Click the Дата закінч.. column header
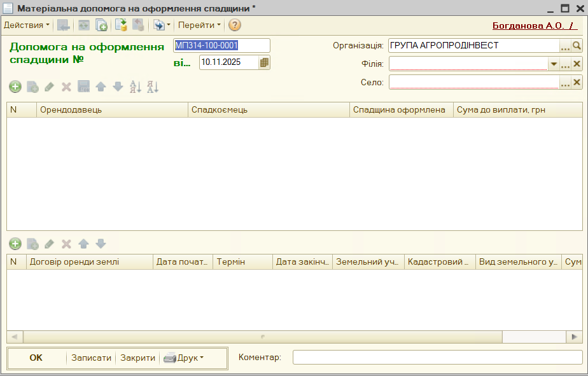 coord(302,261)
